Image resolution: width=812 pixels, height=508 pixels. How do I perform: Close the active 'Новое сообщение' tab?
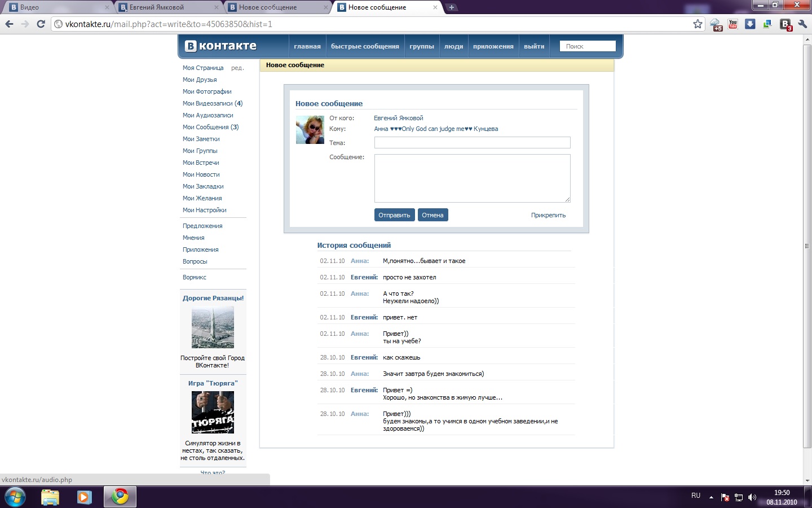(x=435, y=7)
